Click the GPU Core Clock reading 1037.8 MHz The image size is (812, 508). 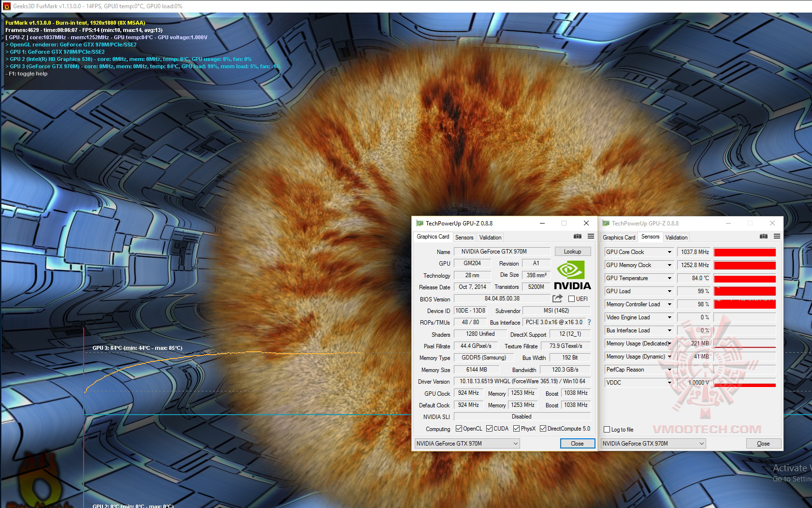pos(695,252)
